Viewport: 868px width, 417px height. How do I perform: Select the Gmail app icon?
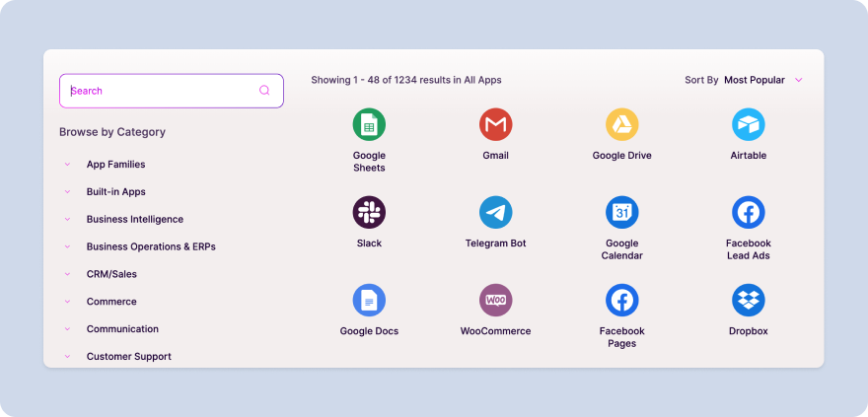click(495, 125)
